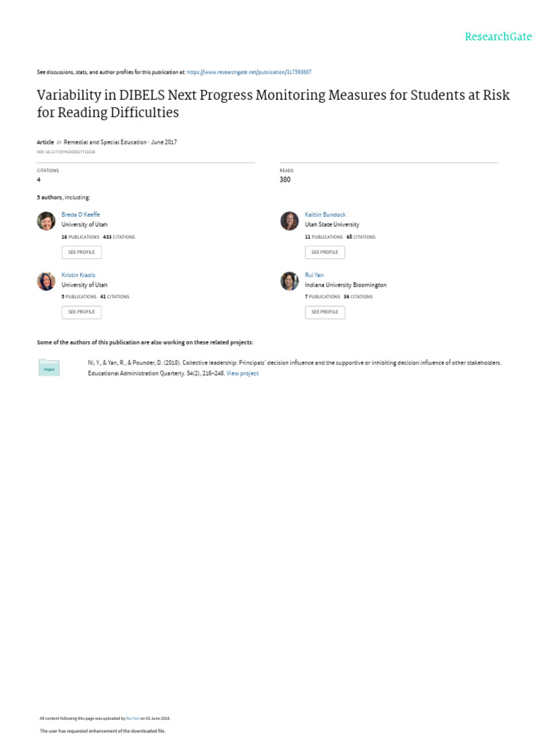Viewport: 560px width, 747px height.
Task: Open the View project link
Action: [243, 373]
